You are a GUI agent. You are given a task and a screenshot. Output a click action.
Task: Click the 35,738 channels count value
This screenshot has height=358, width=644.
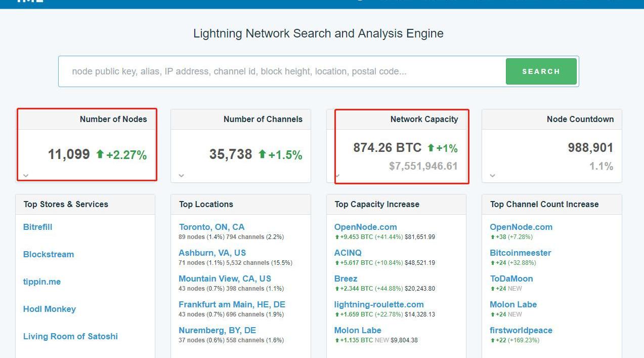coord(231,154)
